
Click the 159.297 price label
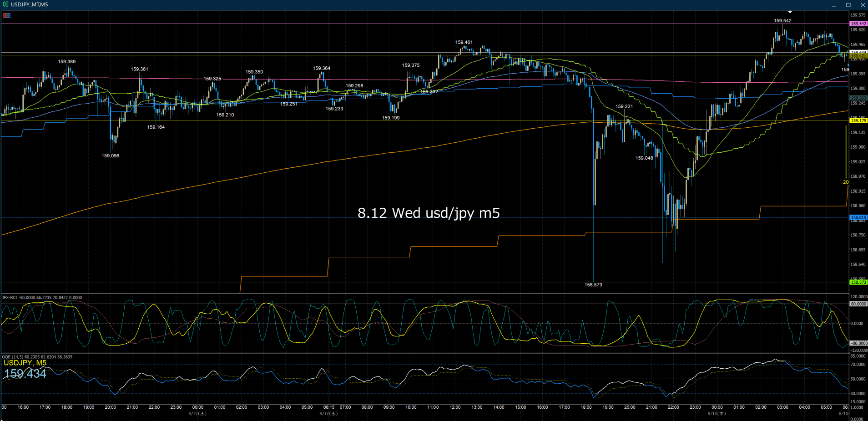click(x=429, y=91)
